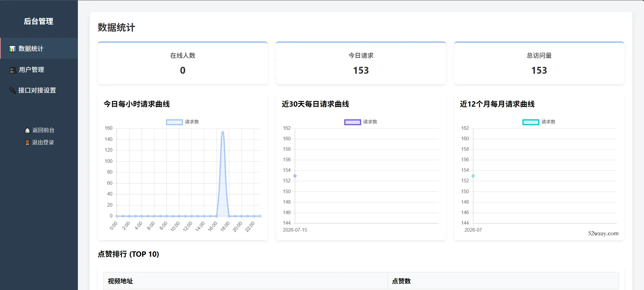Click the peak data point in hourly chart
The width and height of the screenshot is (644, 290).
point(223,132)
